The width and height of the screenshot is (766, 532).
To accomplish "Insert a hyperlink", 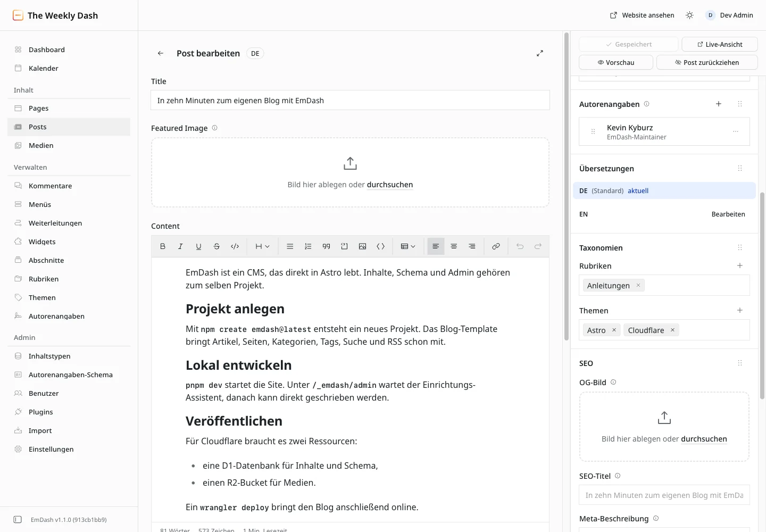I will pos(496,246).
